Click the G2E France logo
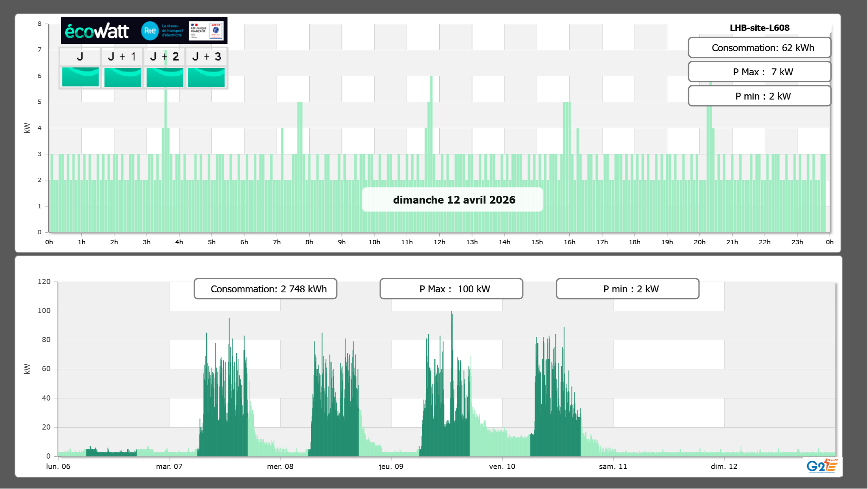 (x=822, y=466)
